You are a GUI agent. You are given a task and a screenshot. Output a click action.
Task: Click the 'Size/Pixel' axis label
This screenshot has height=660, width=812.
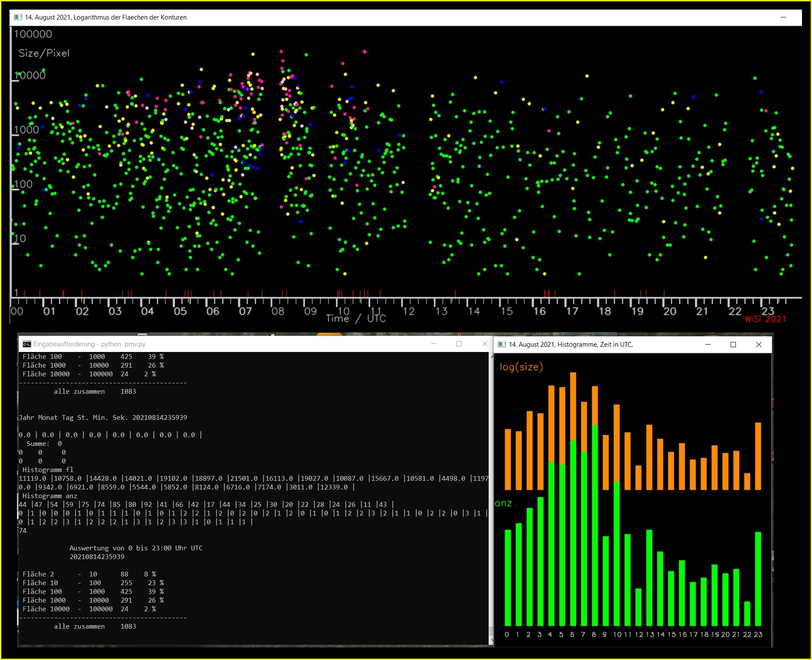pos(44,53)
